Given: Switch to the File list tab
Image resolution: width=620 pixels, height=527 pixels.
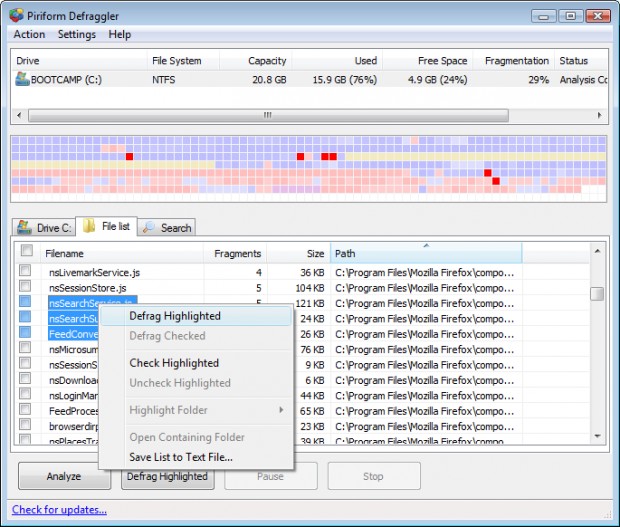Looking at the screenshot, I should coord(106,226).
